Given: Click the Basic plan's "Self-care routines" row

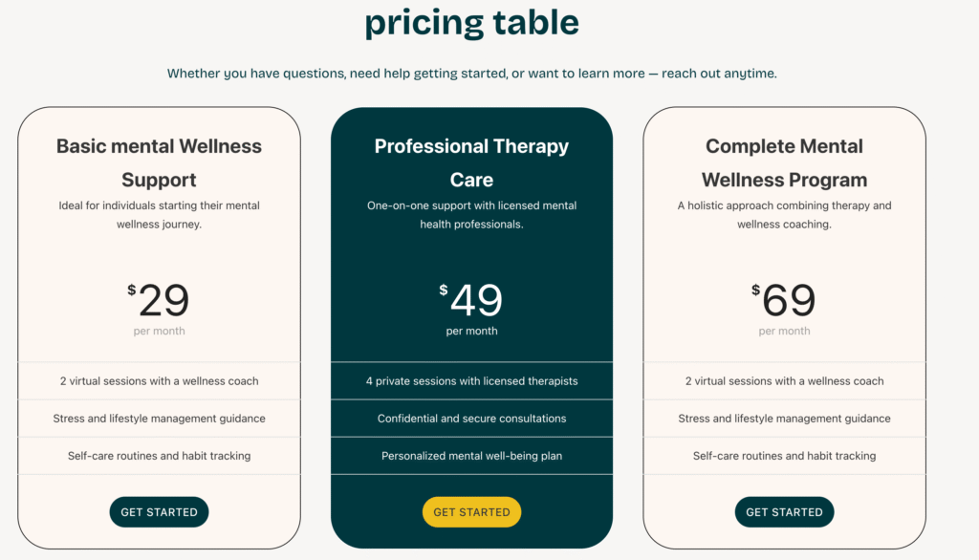Looking at the screenshot, I should click(x=159, y=456).
